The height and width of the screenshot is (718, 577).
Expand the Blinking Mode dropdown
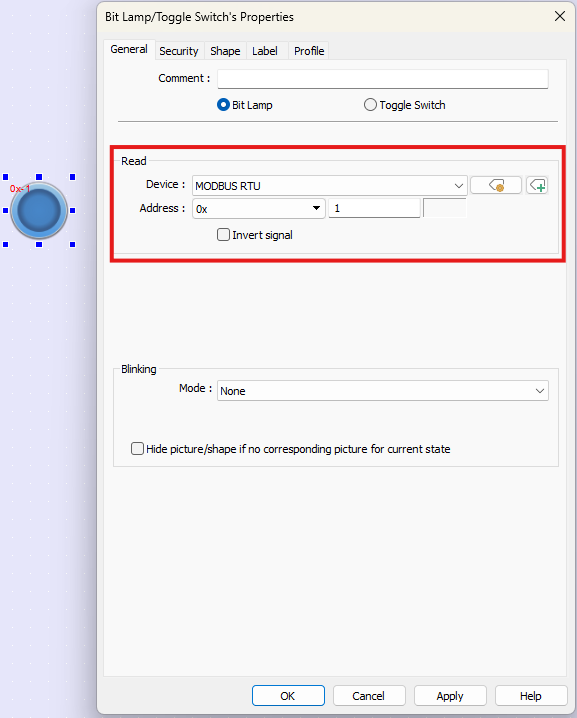pyautogui.click(x=383, y=391)
